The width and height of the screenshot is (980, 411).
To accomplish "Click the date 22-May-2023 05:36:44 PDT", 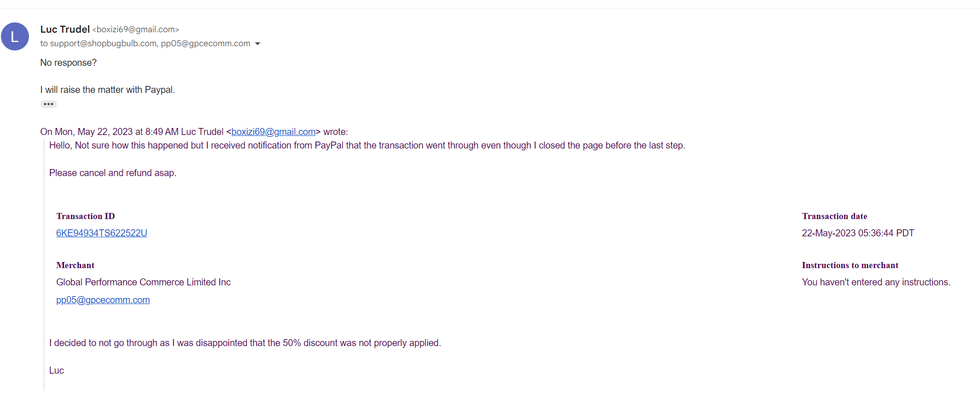I will pos(858,233).
